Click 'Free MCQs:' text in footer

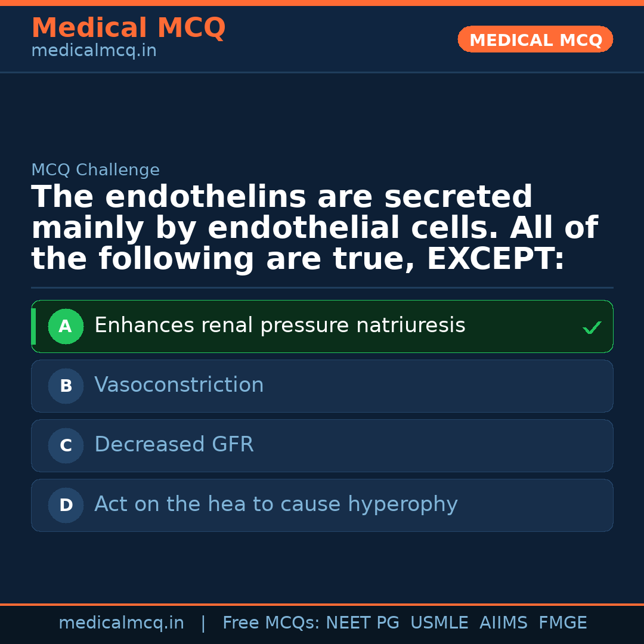click(x=271, y=623)
